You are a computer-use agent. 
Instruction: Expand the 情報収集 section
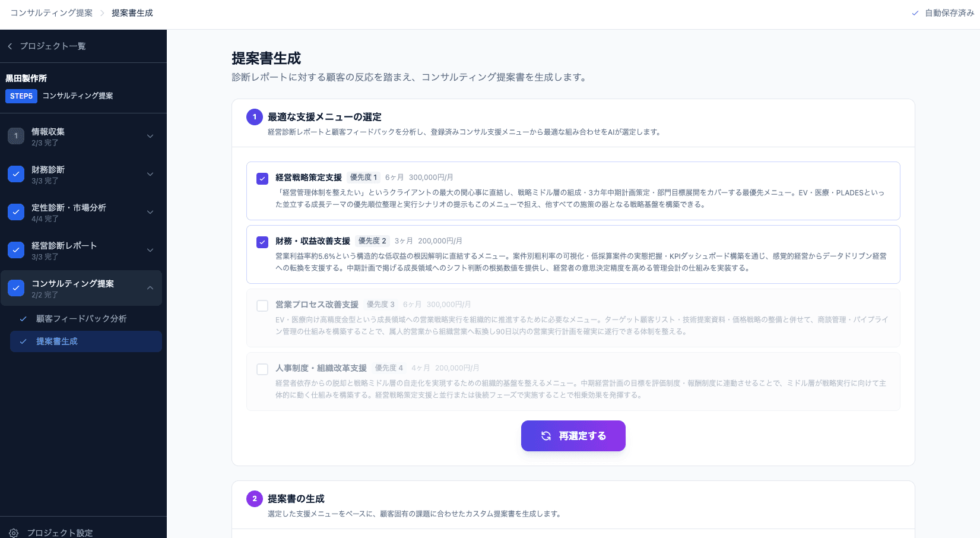[150, 136]
